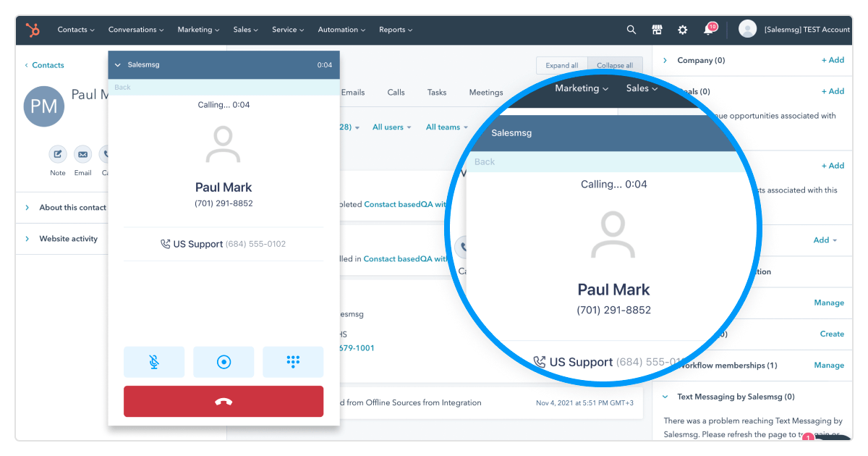Open the dial keypad in call widget

[x=293, y=362]
